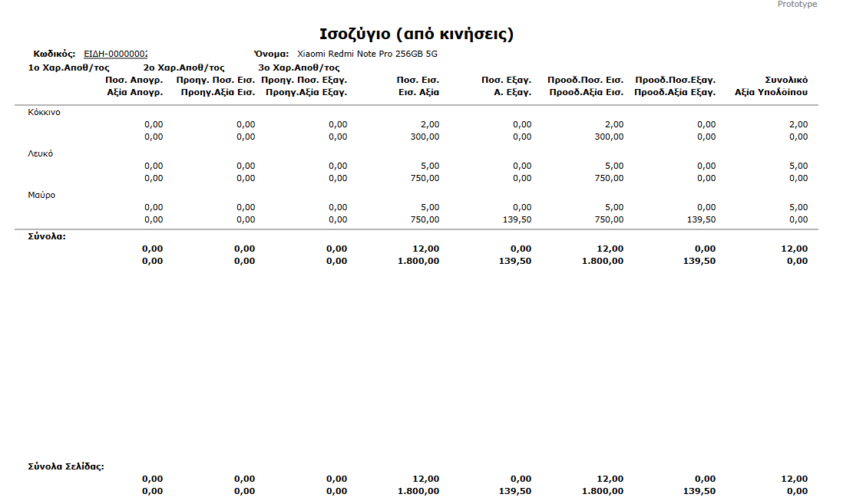Screen dimensions: 843x504
Task: Select the Κωδικός: label
Action: (x=55, y=54)
